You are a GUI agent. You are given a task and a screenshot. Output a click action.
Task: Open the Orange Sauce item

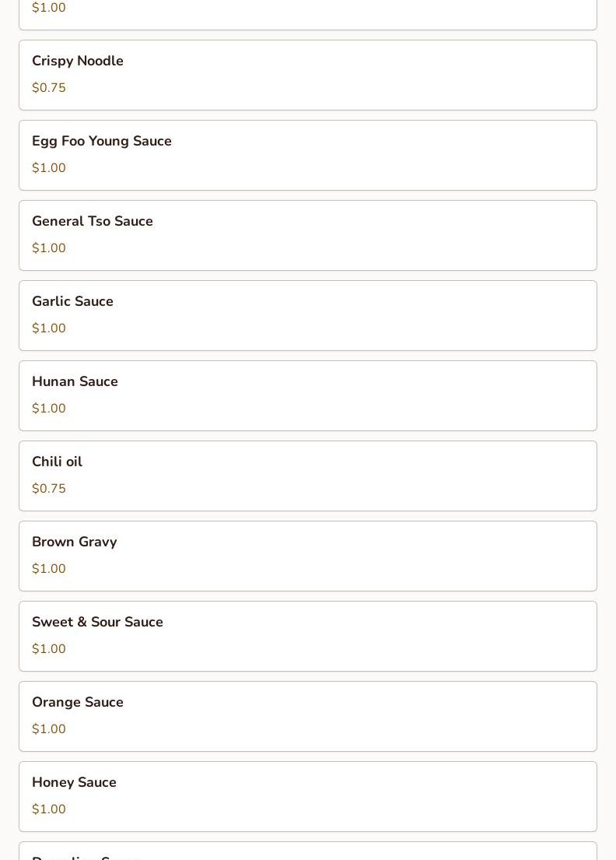(307, 716)
